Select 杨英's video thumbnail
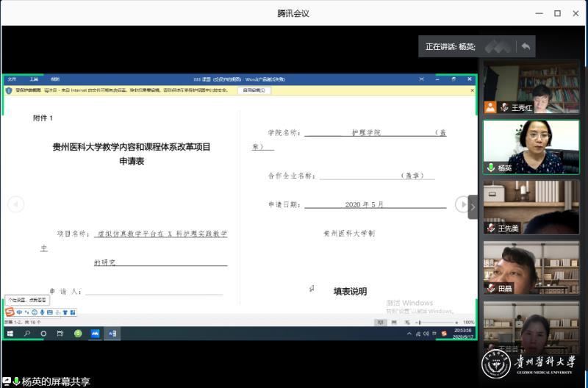Image resolution: width=588 pixels, height=388 pixels. coord(531,147)
